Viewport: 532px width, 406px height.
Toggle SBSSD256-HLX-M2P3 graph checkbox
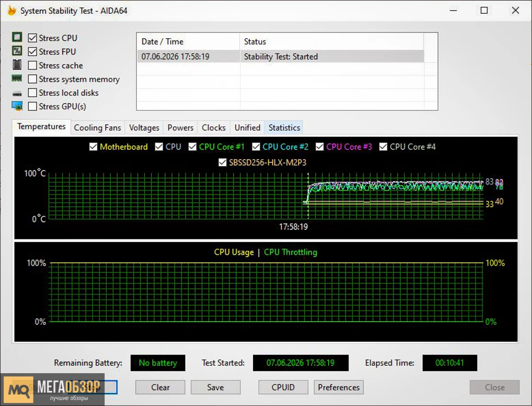point(223,163)
